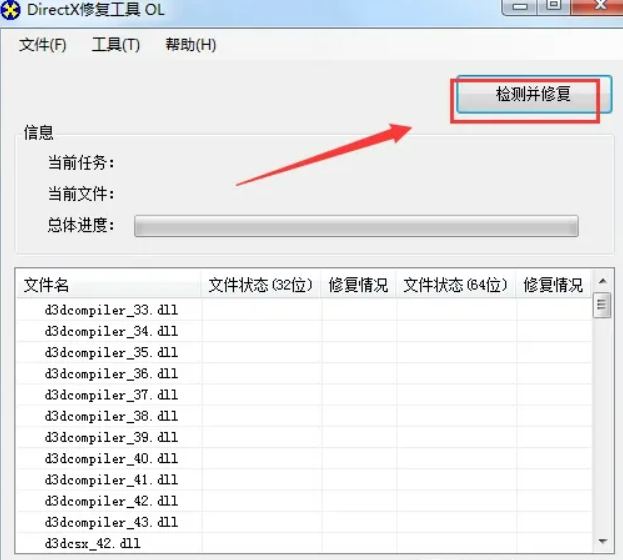Click the 修复情况 header after 32位 column
The height and width of the screenshot is (560, 623).
pyautogui.click(x=358, y=285)
